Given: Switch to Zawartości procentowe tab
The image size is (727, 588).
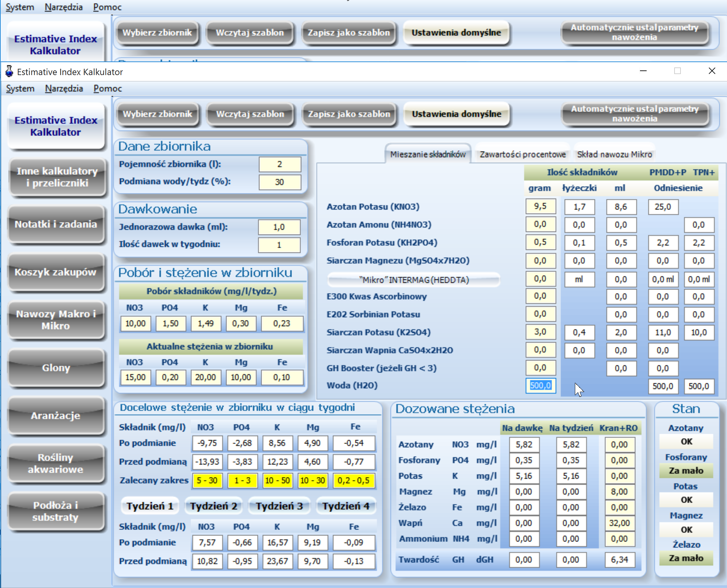Looking at the screenshot, I should (522, 154).
